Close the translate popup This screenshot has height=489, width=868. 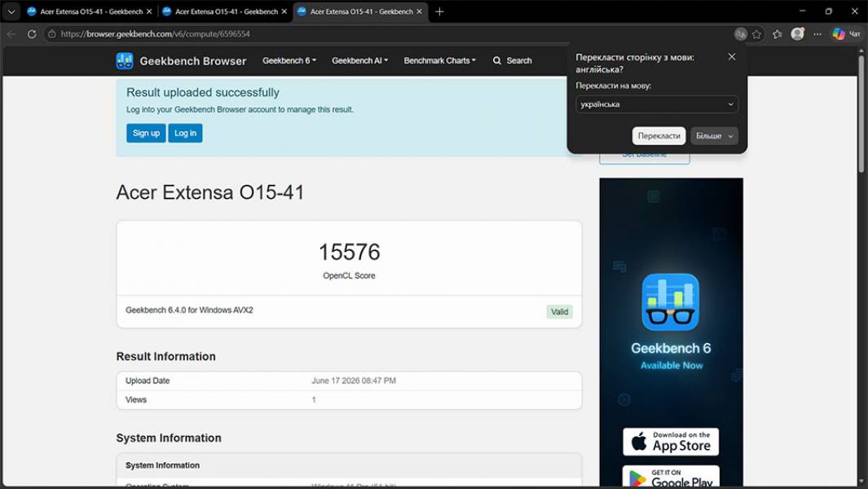732,57
